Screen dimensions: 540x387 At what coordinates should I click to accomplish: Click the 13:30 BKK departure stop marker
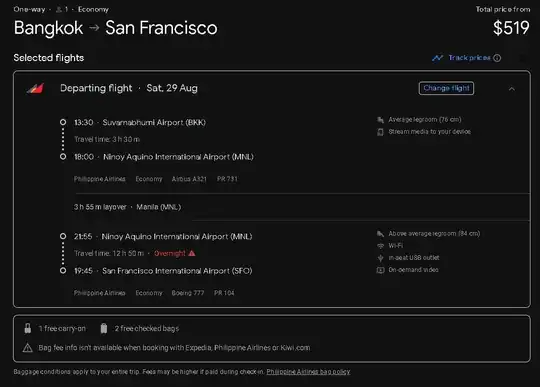tap(63, 122)
